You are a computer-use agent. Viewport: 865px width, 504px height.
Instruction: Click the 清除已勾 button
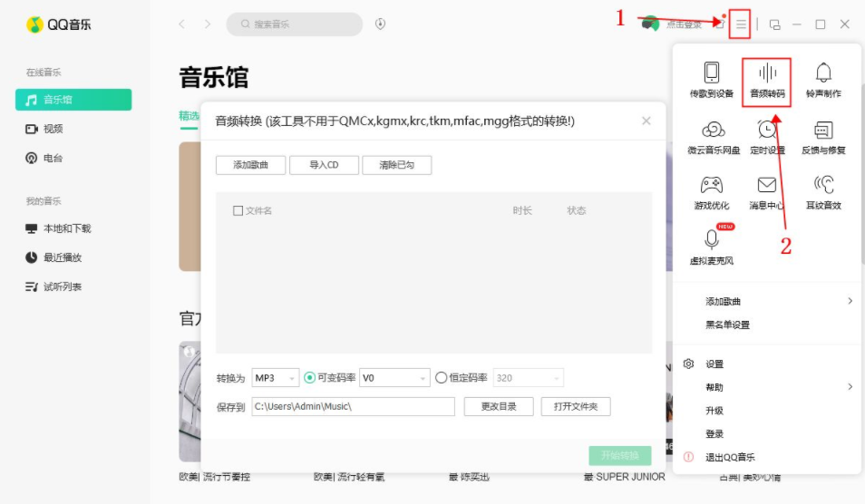(x=396, y=165)
